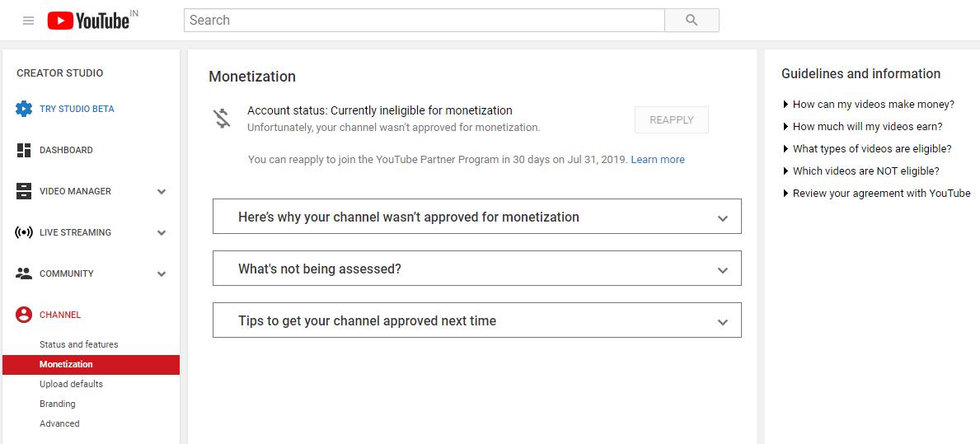The image size is (980, 444).
Task: Open the Live Streaming menu item
Action: [x=76, y=232]
